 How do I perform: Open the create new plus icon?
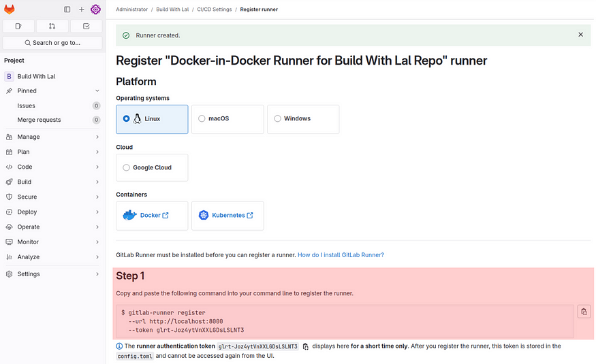coord(81,9)
